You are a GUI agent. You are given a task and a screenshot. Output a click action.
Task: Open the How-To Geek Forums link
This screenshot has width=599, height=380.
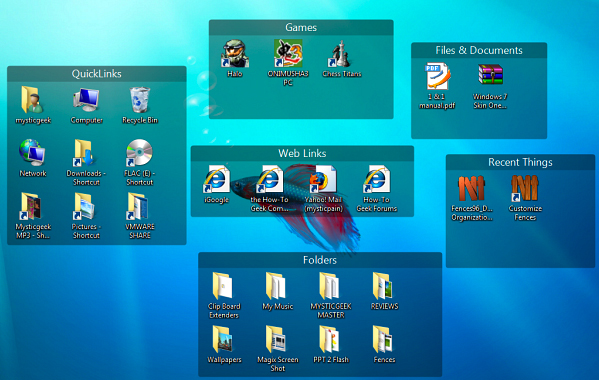click(377, 179)
